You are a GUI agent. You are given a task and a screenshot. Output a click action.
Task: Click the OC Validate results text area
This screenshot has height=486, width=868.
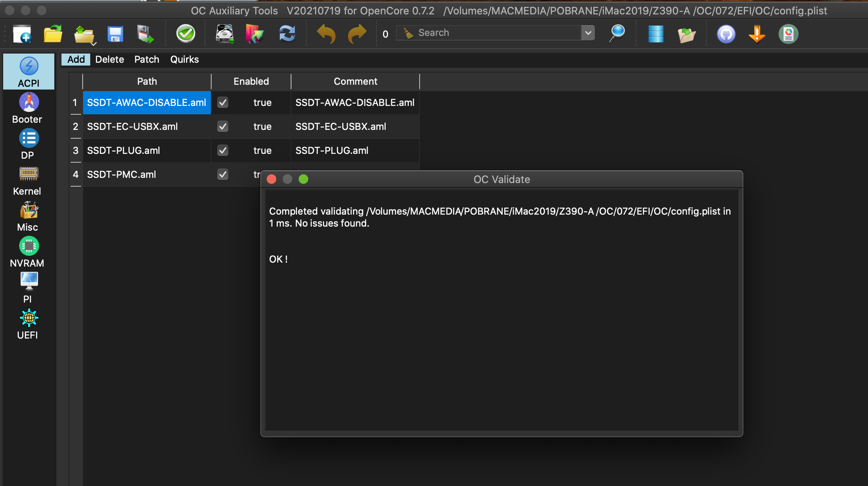(501, 310)
